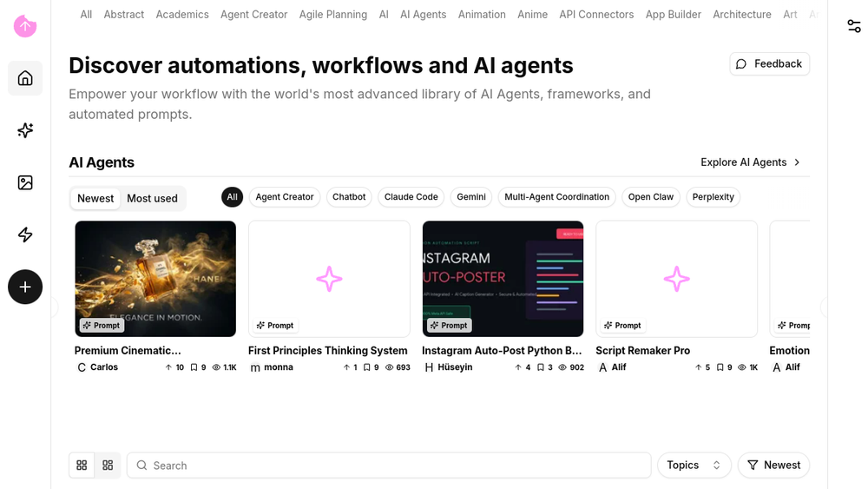Open the sparkles prompts icon in sidebar
The image size is (868, 489).
point(25,130)
